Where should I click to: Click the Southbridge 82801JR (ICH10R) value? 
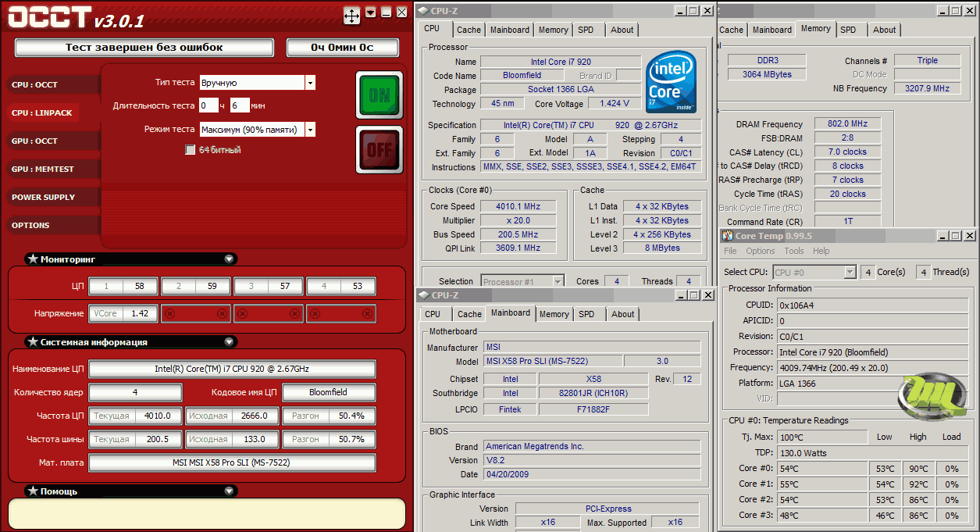pyautogui.click(x=593, y=394)
